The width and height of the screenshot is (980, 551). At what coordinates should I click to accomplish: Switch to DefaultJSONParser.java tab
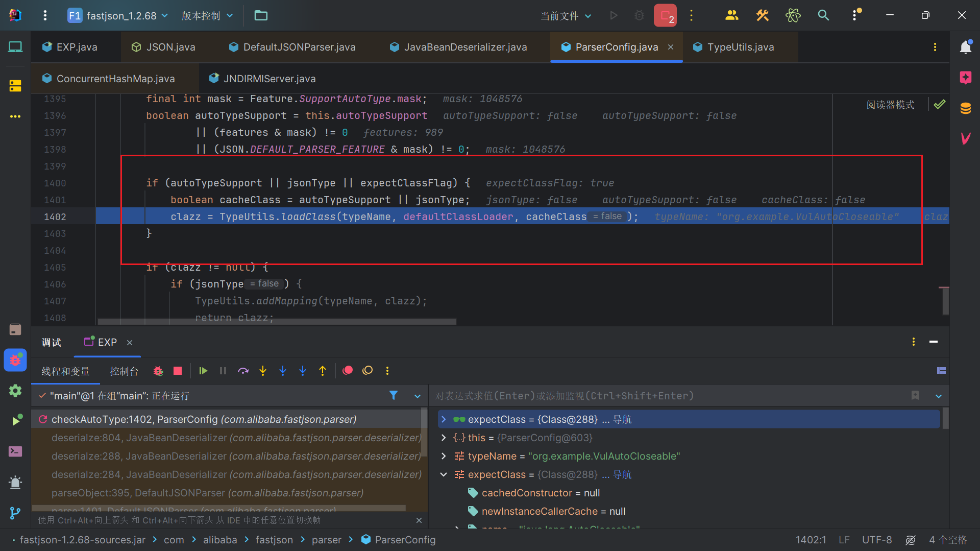tap(292, 47)
